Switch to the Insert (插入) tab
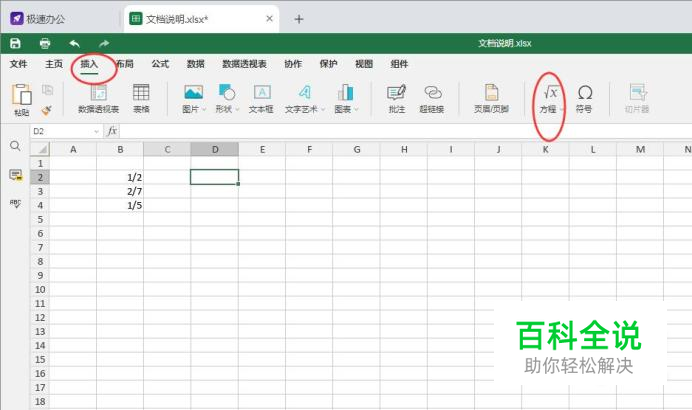 pos(89,64)
